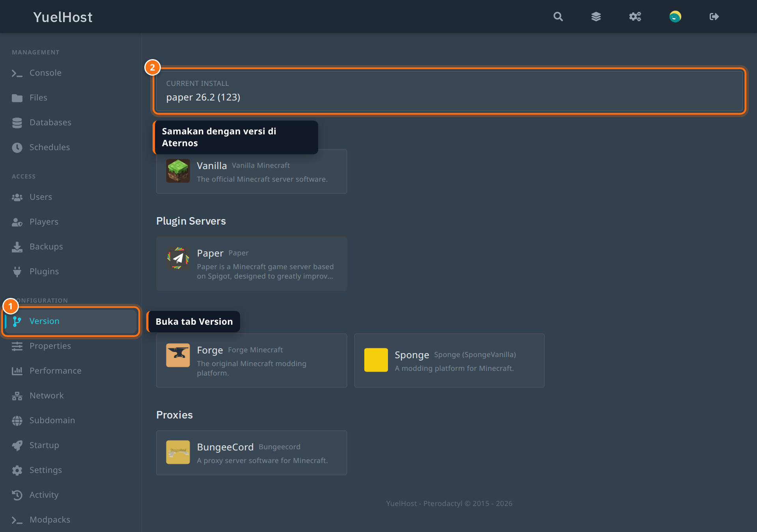Select the BungeeCord proxy title

(225, 447)
